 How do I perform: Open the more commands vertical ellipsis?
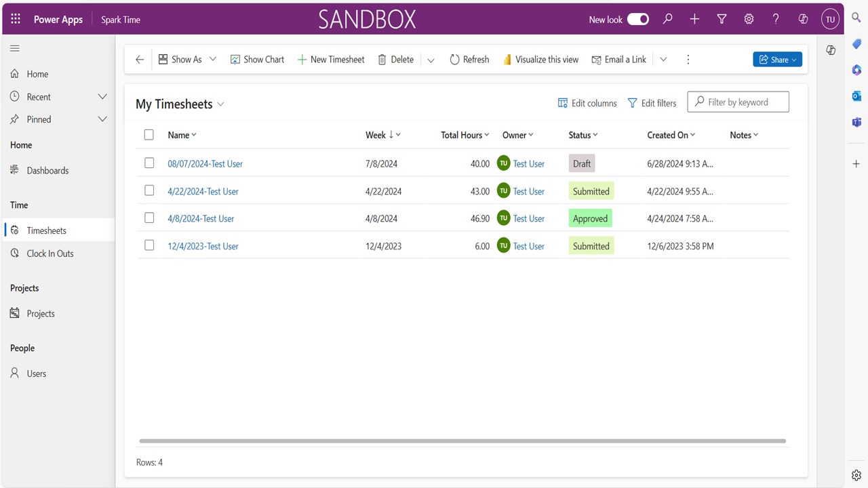tap(688, 60)
